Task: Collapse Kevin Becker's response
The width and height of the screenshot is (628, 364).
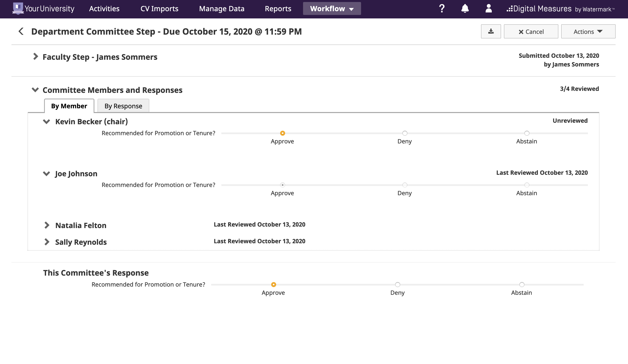Action: (47, 121)
